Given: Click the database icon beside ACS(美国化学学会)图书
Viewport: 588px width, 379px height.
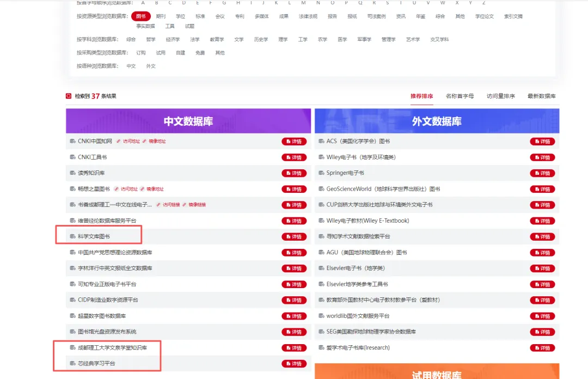Looking at the screenshot, I should [x=321, y=141].
